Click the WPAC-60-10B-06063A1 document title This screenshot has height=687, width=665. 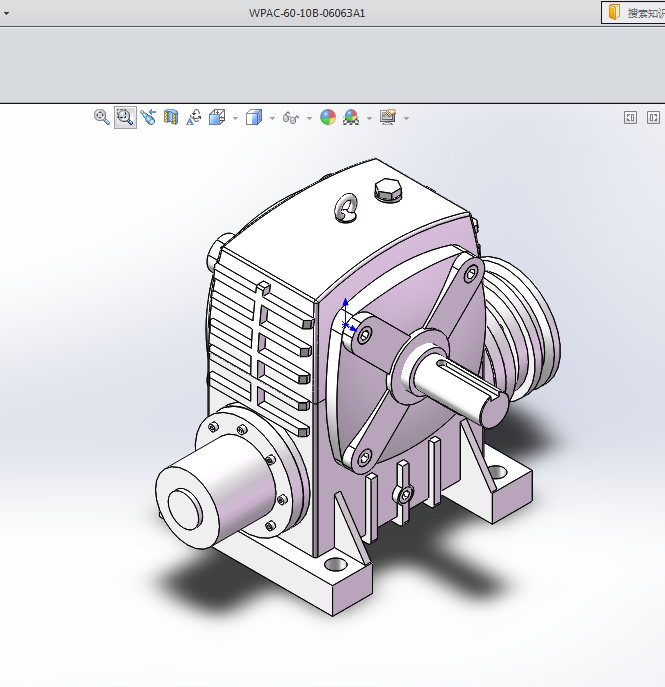[x=307, y=13]
